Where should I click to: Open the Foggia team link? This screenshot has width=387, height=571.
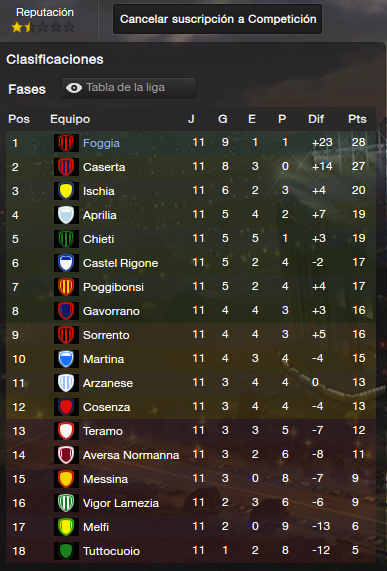tap(101, 143)
